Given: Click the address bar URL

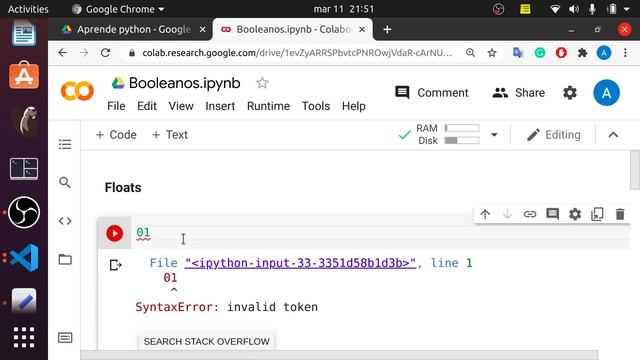Looking at the screenshot, I should coord(297,53).
